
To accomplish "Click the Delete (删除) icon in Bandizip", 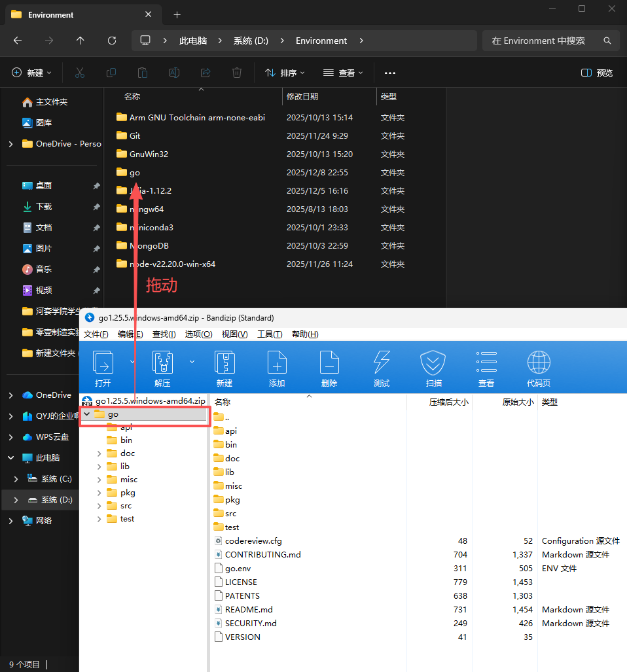I will click(x=329, y=363).
